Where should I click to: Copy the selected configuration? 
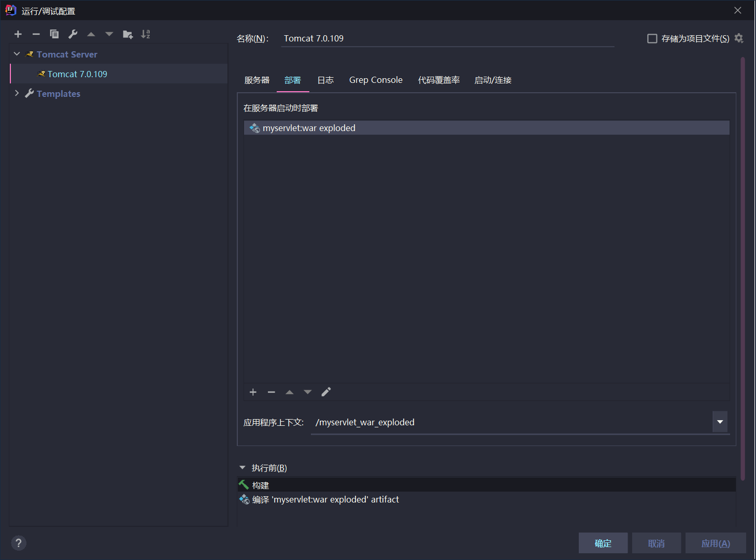(54, 34)
